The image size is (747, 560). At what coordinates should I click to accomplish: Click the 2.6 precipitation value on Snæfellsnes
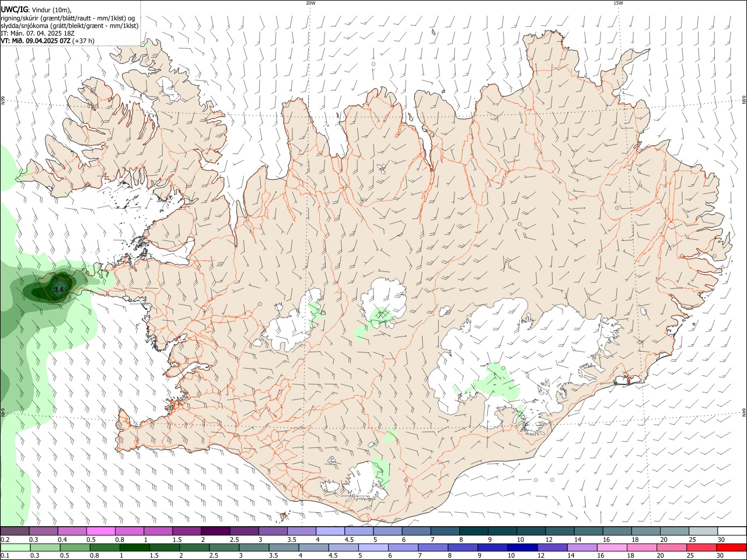[58, 289]
